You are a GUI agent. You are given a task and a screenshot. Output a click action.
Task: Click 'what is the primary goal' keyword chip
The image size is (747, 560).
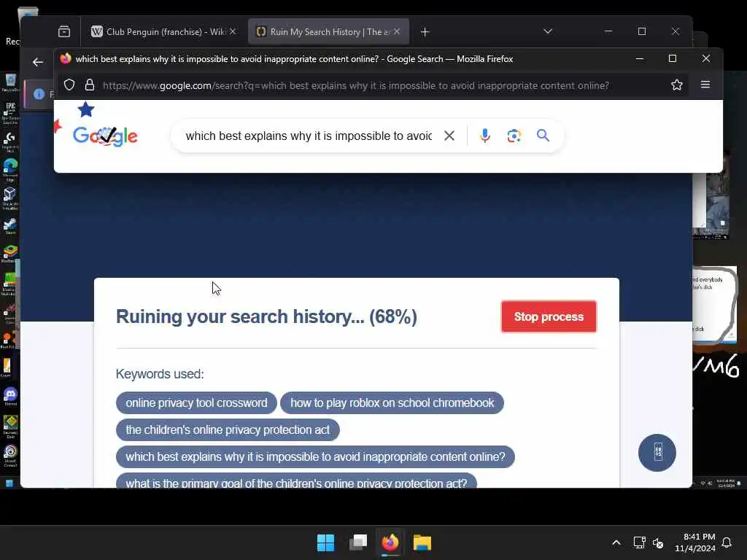tap(296, 481)
